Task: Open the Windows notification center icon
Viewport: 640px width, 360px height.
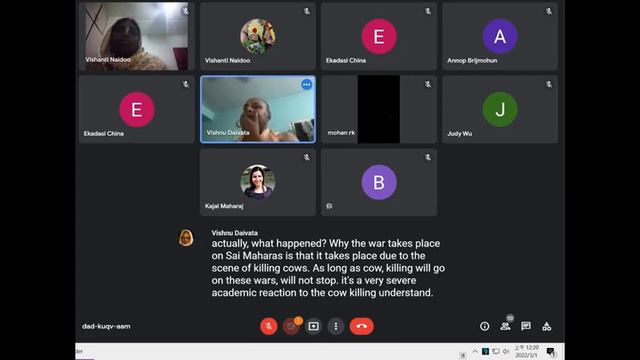Action: (551, 351)
